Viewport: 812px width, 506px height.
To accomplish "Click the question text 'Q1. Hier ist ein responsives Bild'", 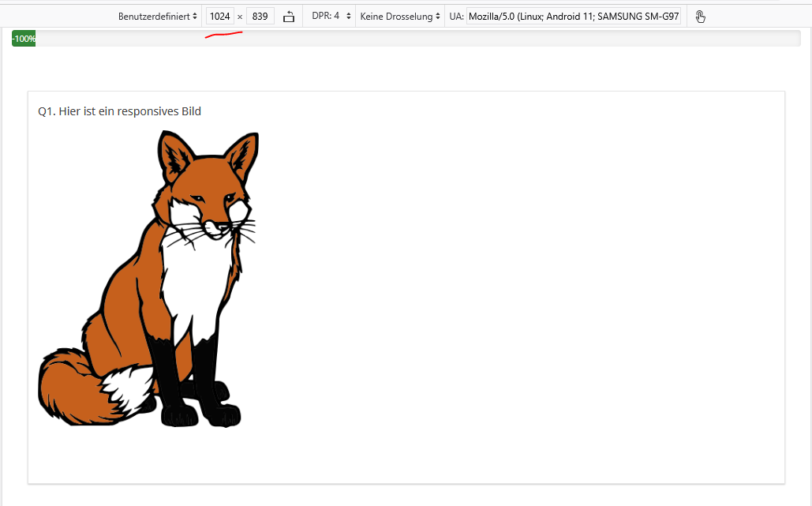I will pos(120,111).
